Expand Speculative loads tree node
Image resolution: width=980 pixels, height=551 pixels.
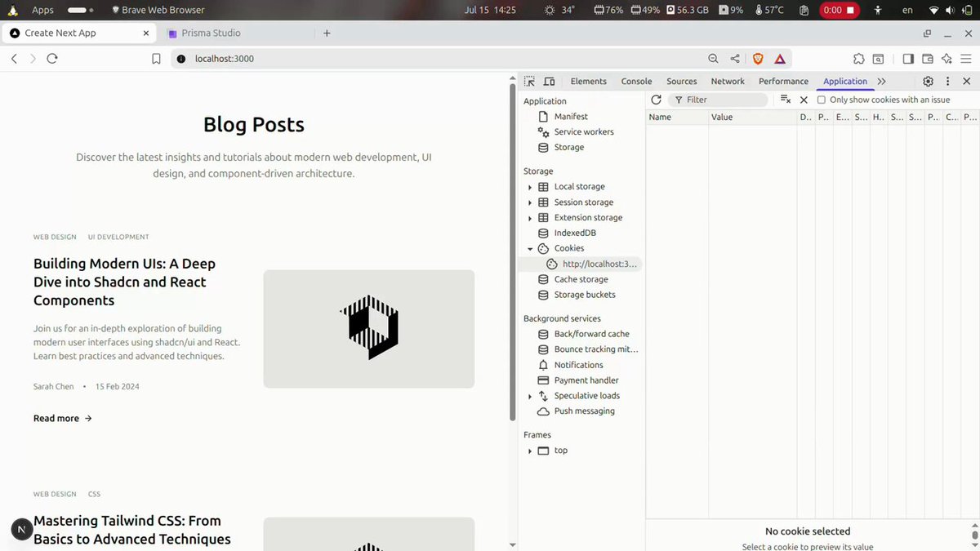(x=530, y=396)
